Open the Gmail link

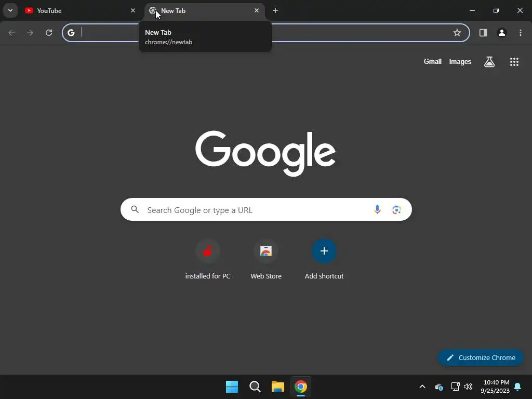click(x=433, y=61)
